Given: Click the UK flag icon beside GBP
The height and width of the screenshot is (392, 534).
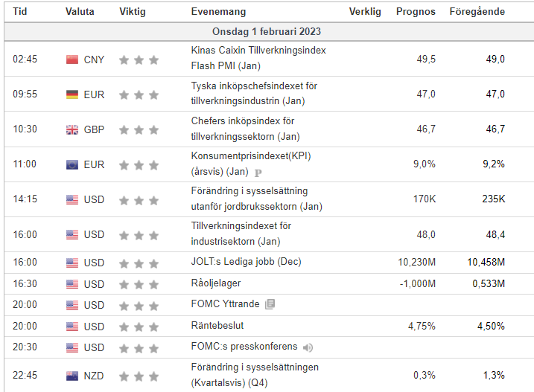Looking at the screenshot, I should pos(71,129).
